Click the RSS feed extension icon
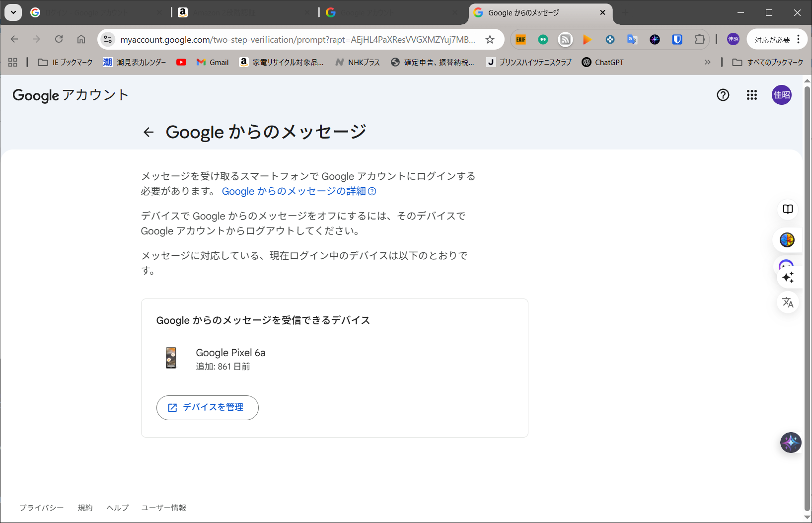Image resolution: width=812 pixels, height=523 pixels. pos(565,40)
